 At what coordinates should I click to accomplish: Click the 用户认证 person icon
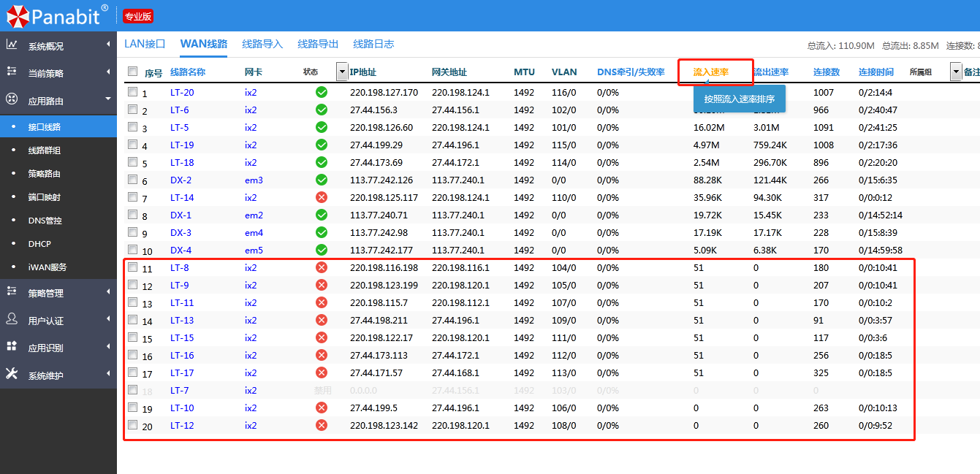pyautogui.click(x=12, y=319)
